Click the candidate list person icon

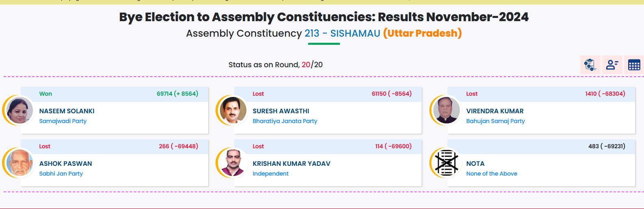click(612, 65)
